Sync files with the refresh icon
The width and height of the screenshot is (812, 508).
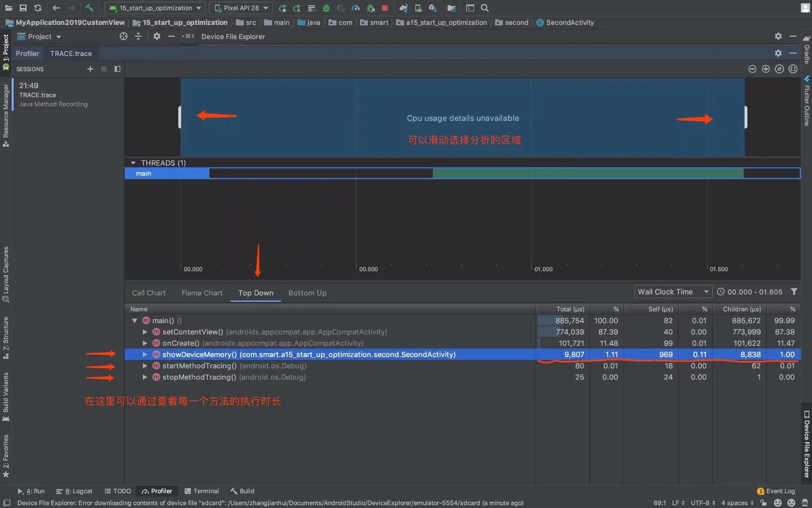(x=38, y=8)
